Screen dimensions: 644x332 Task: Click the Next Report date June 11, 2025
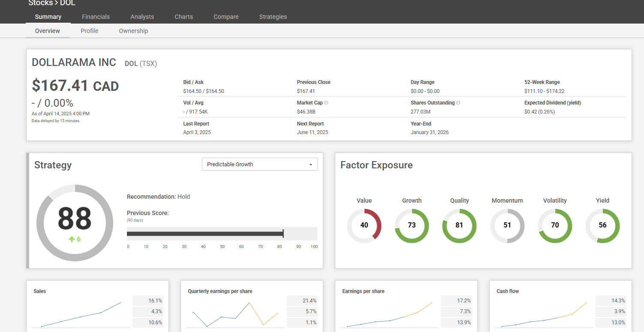(x=313, y=132)
